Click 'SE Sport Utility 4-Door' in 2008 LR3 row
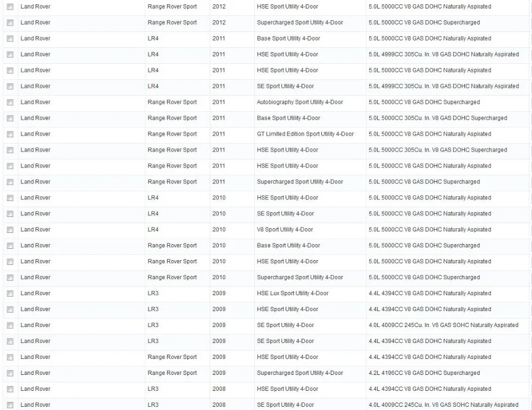 pyautogui.click(x=285, y=405)
